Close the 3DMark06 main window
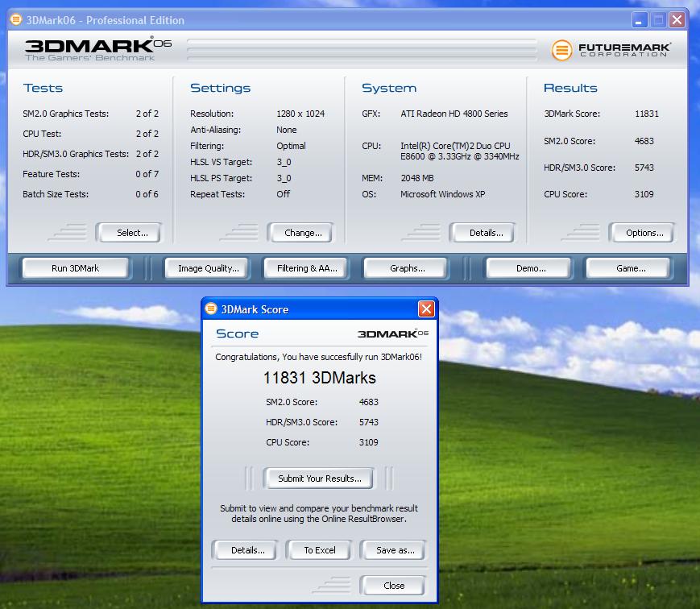This screenshot has height=609, width=700. click(677, 19)
